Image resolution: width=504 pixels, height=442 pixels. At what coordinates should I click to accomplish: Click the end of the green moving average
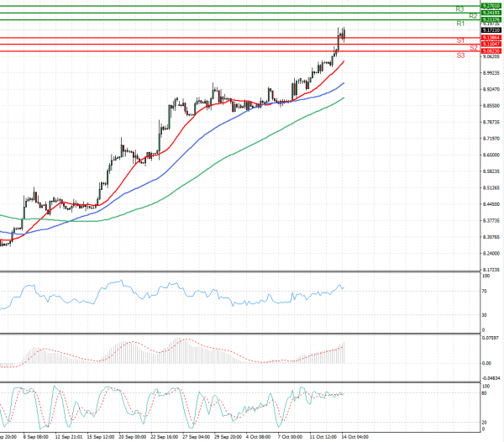click(344, 97)
